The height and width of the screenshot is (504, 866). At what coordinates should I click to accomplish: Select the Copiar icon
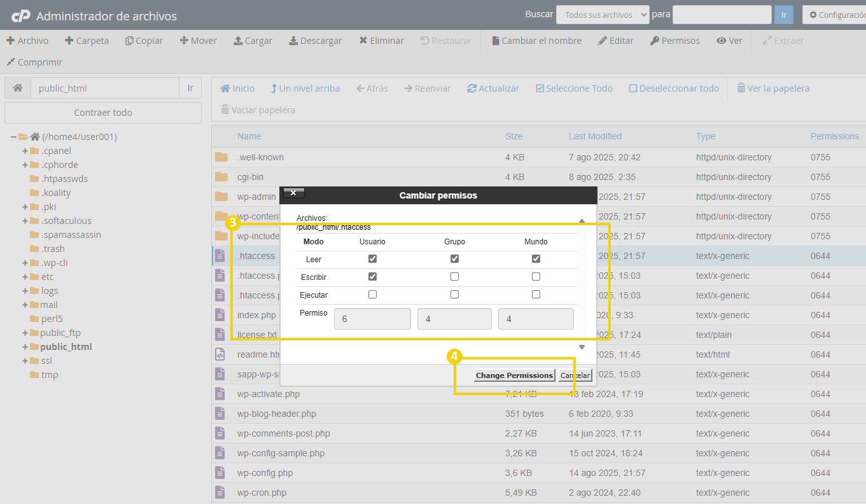[x=144, y=40]
